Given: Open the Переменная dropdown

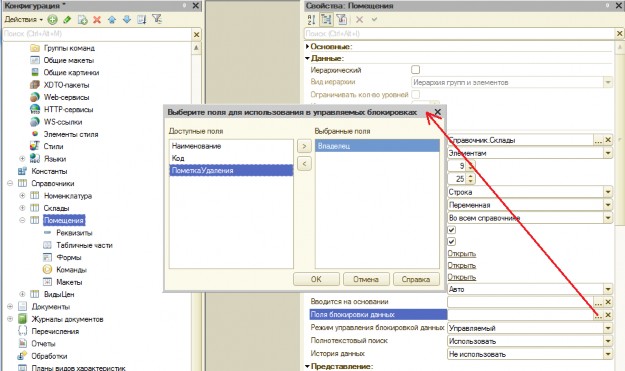Looking at the screenshot, I should (x=607, y=205).
